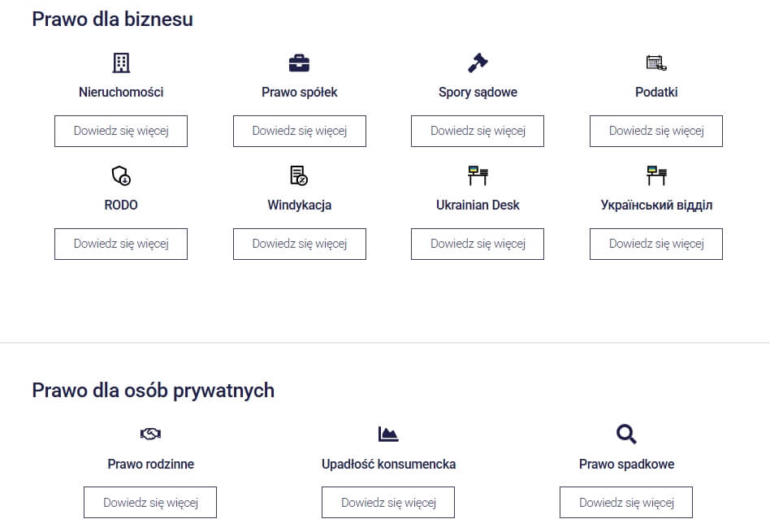Open Dowiedz się więcej under Windykacja

click(x=299, y=244)
